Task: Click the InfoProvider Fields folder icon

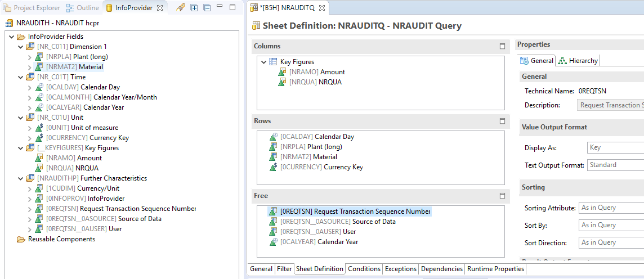Action: coord(21,37)
